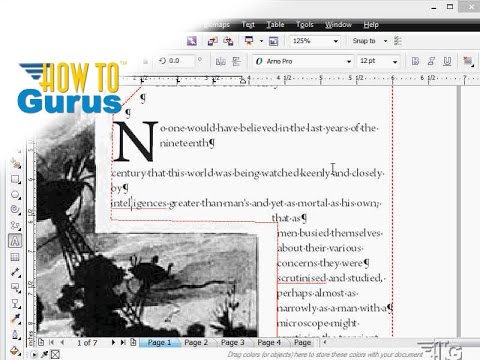The image size is (480, 360).
Task: Open the Tools menu
Action: click(x=305, y=25)
